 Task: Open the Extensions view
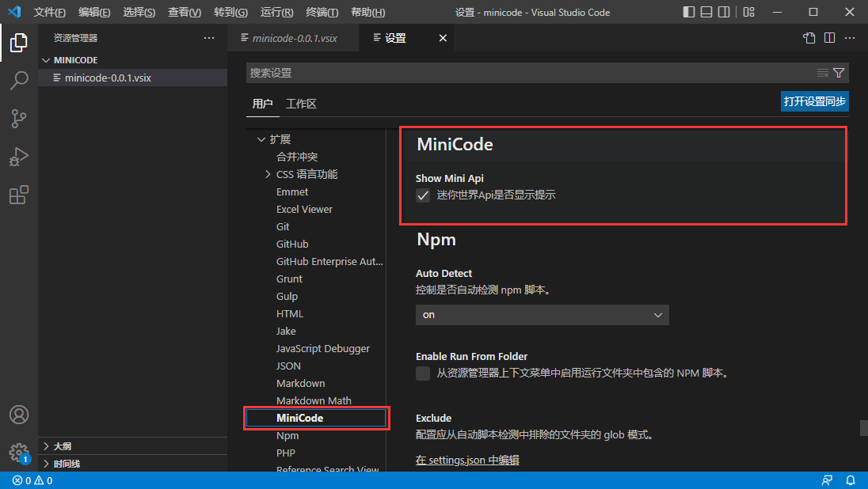click(19, 195)
